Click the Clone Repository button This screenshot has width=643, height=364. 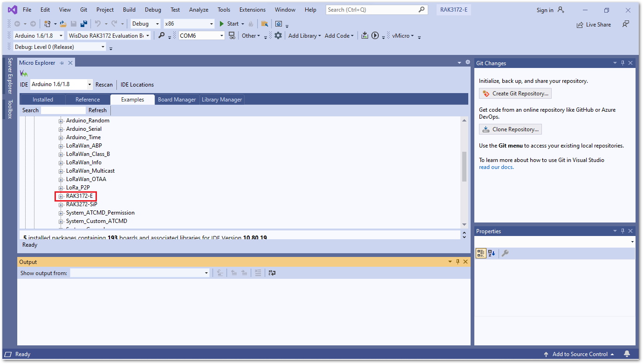(510, 129)
